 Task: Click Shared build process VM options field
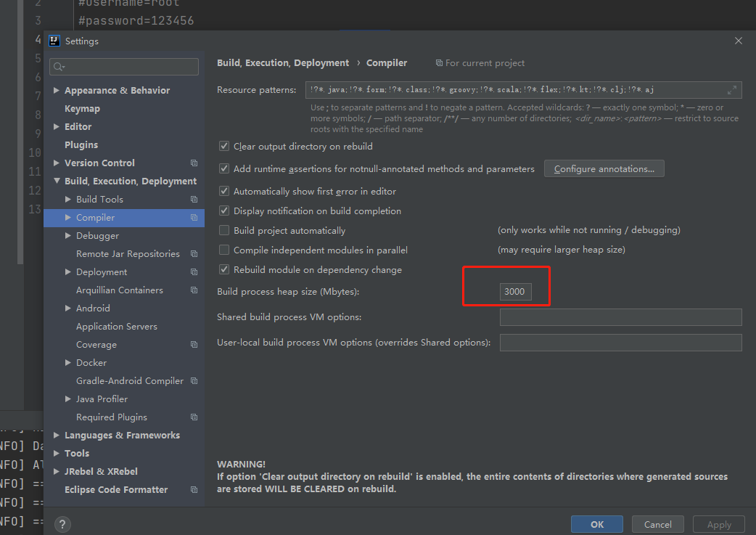point(620,317)
